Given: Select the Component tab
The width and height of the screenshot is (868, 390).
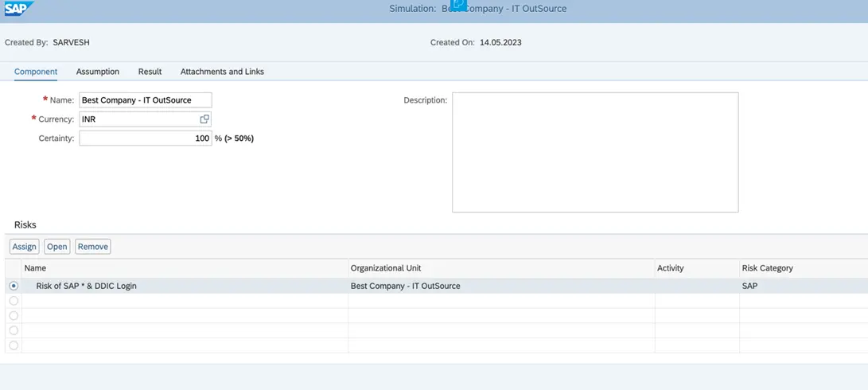Looking at the screenshot, I should tap(36, 72).
